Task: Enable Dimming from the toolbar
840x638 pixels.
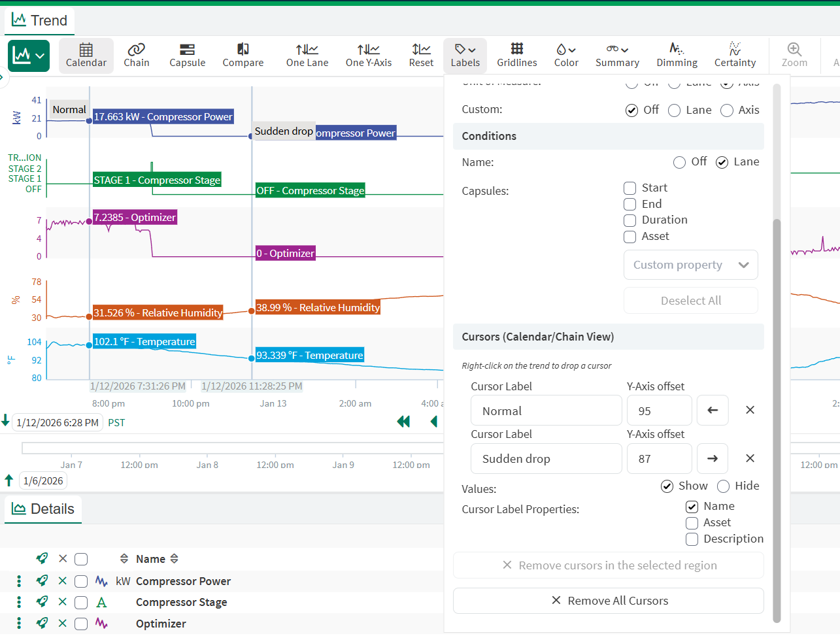Action: (677, 55)
